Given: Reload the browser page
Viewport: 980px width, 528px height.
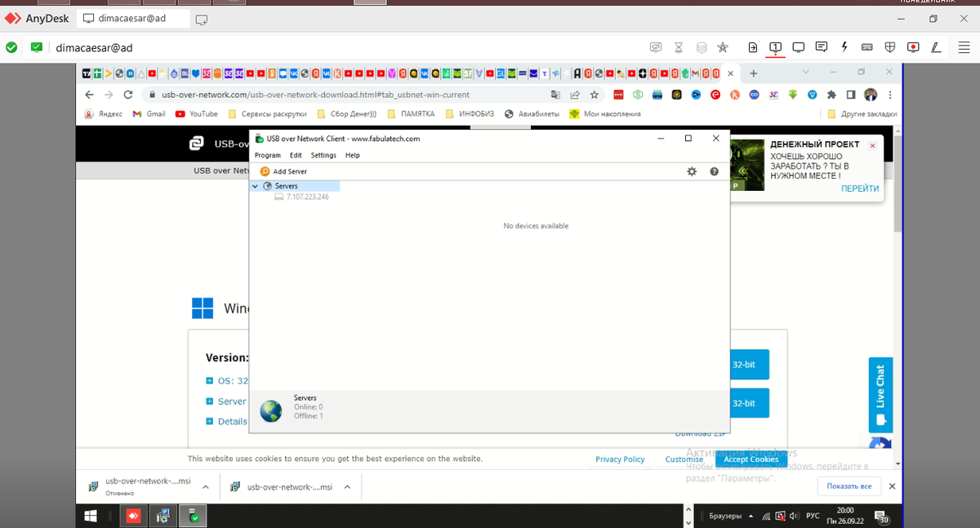Looking at the screenshot, I should point(128,95).
